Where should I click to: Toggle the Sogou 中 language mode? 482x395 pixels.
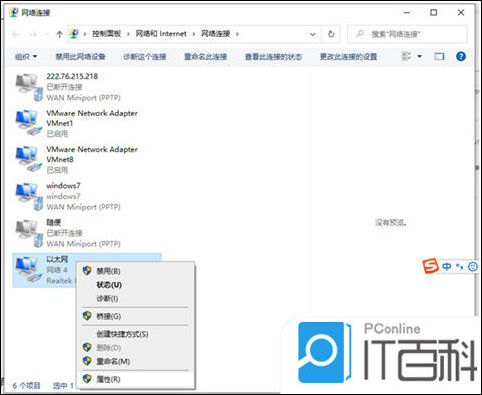[447, 266]
